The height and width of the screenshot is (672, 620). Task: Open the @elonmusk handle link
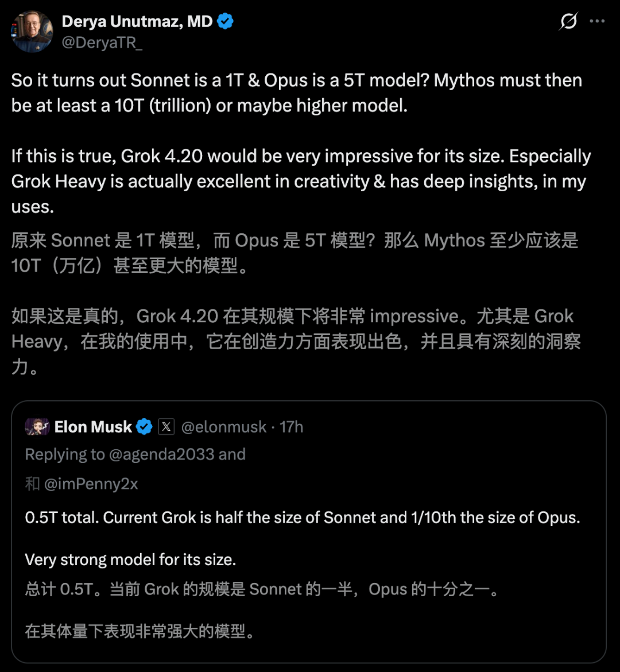click(x=224, y=427)
